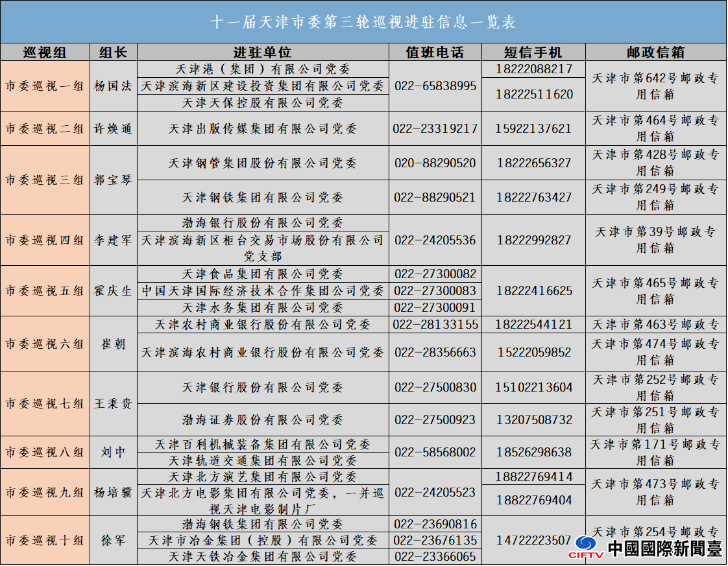Click group leader name "霍庆生"

pos(114,291)
